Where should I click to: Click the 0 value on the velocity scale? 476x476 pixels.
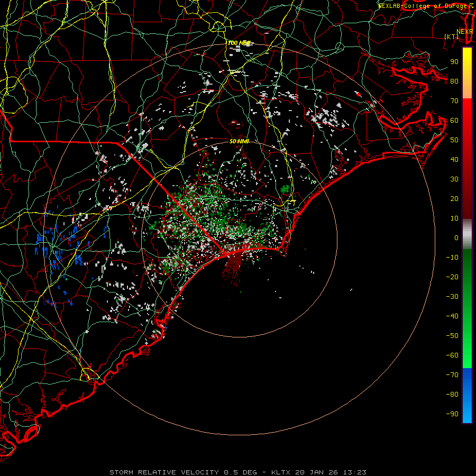point(456,237)
